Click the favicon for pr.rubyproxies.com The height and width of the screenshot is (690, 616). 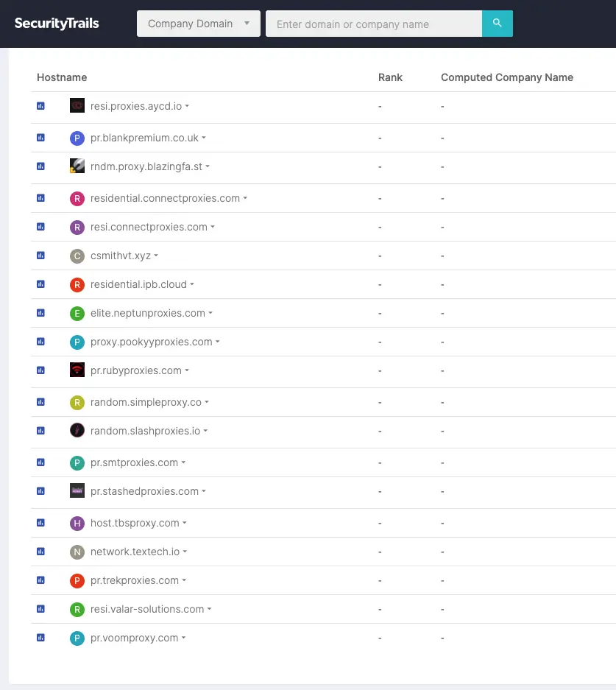[77, 370]
